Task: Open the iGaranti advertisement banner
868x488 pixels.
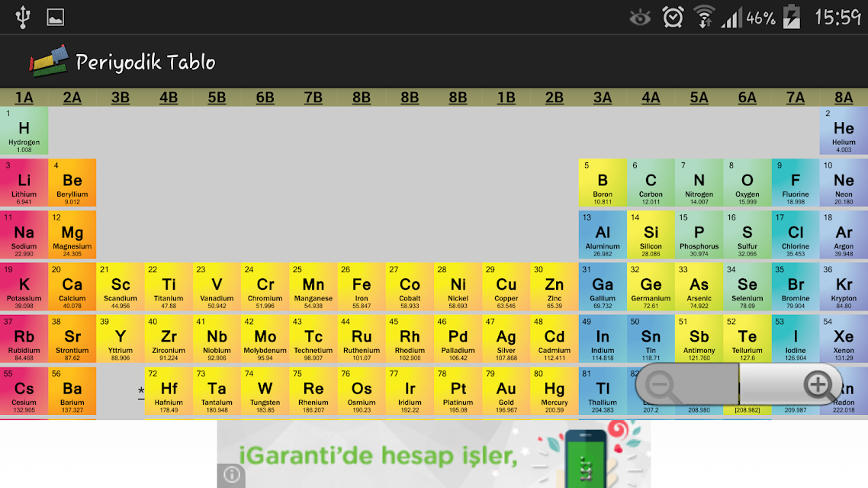Action: [x=434, y=454]
